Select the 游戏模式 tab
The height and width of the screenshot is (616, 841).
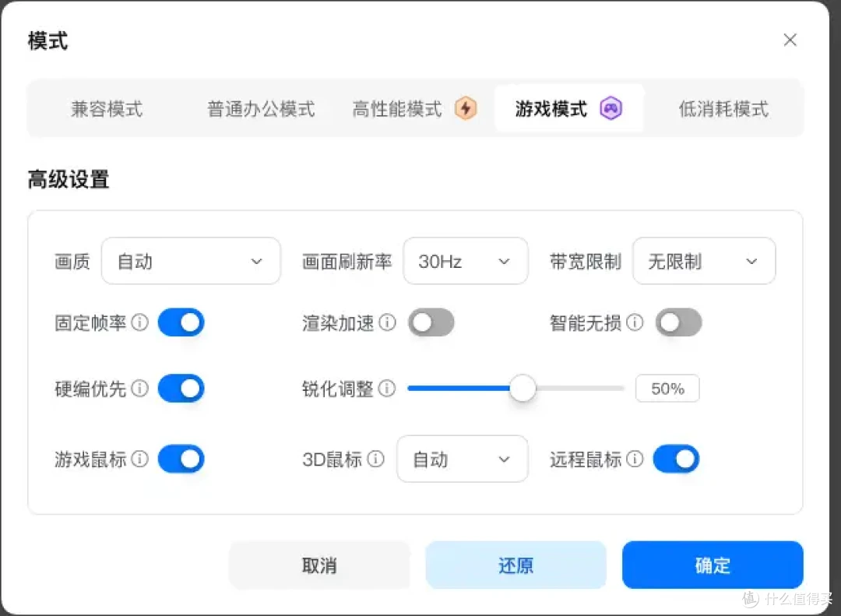[569, 108]
